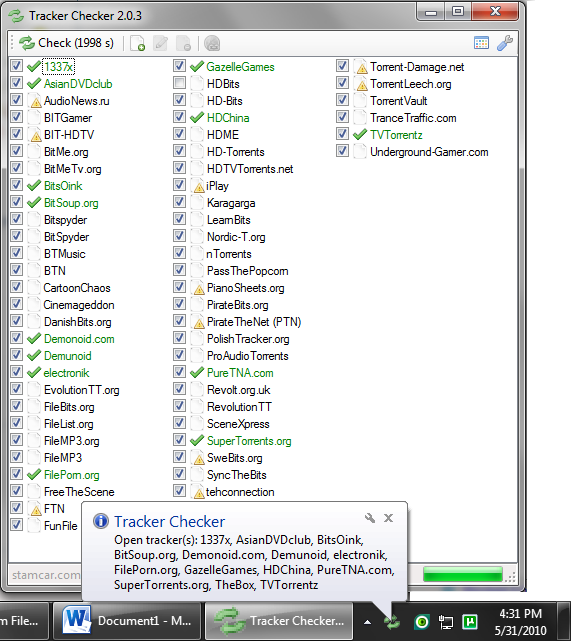Click Tracker Checker taskbar button
The height and width of the screenshot is (641, 571).
(279, 621)
